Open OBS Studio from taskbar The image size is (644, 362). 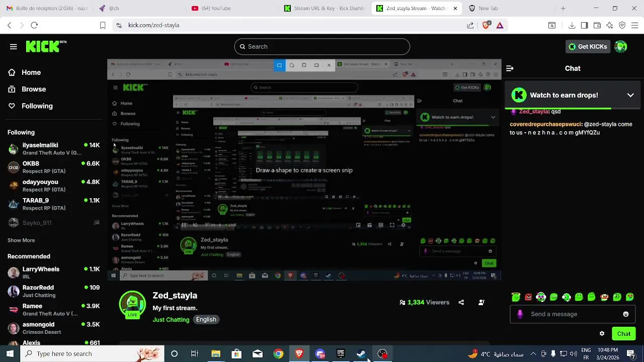[x=382, y=354]
